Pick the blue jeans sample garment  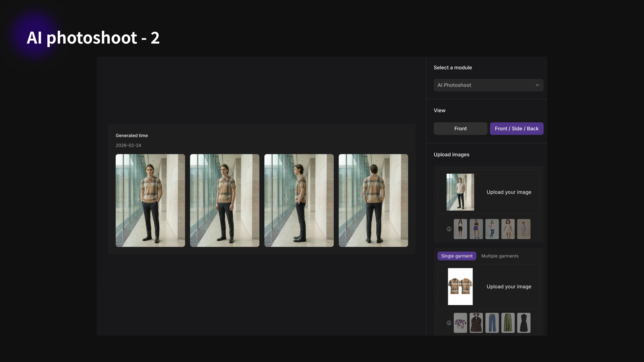pos(492,323)
